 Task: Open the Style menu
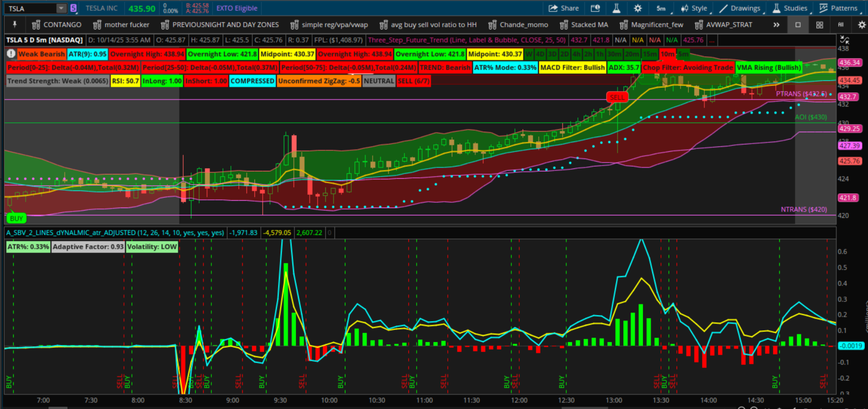click(694, 8)
